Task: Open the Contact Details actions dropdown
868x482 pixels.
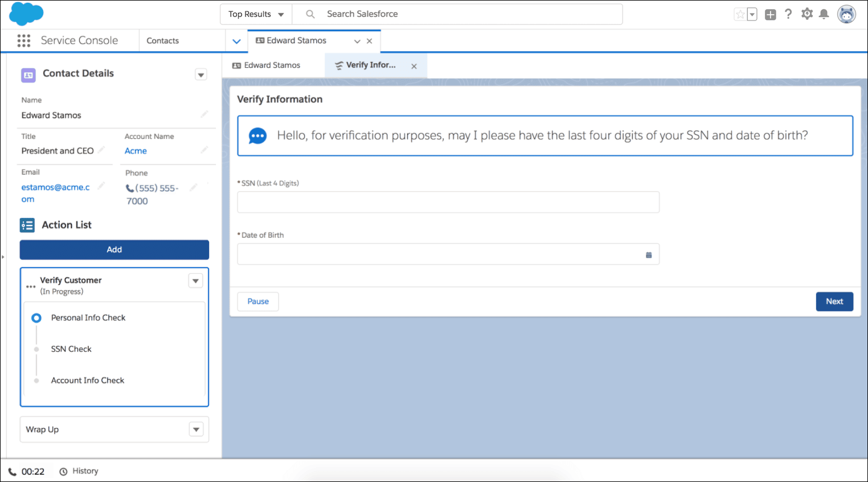Action: pos(201,75)
